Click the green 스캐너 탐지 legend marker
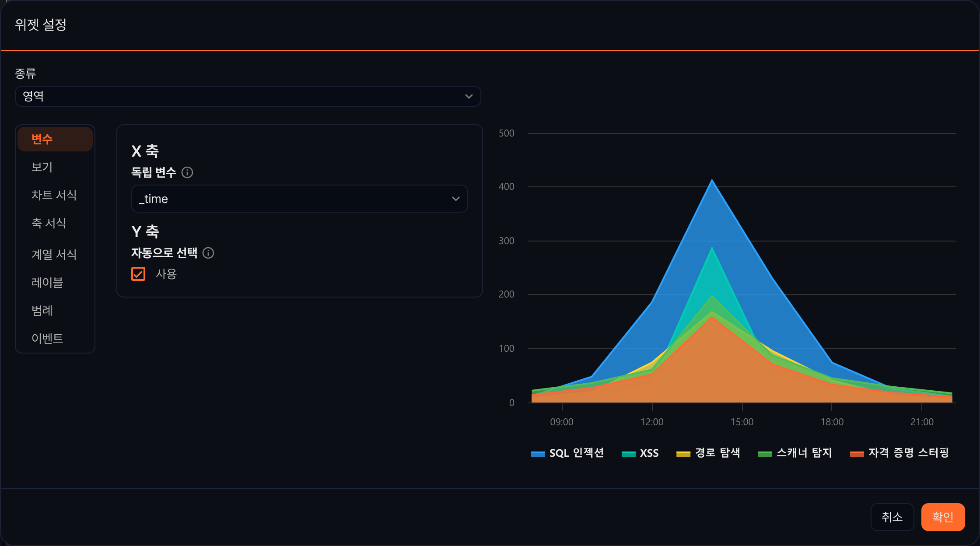Viewport: 980px width, 546px height. pos(765,454)
